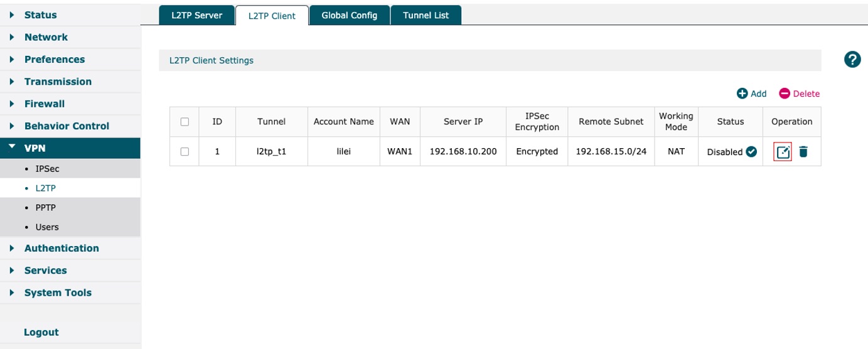The image size is (868, 349).
Task: Click the account name lilei
Action: pyautogui.click(x=344, y=151)
